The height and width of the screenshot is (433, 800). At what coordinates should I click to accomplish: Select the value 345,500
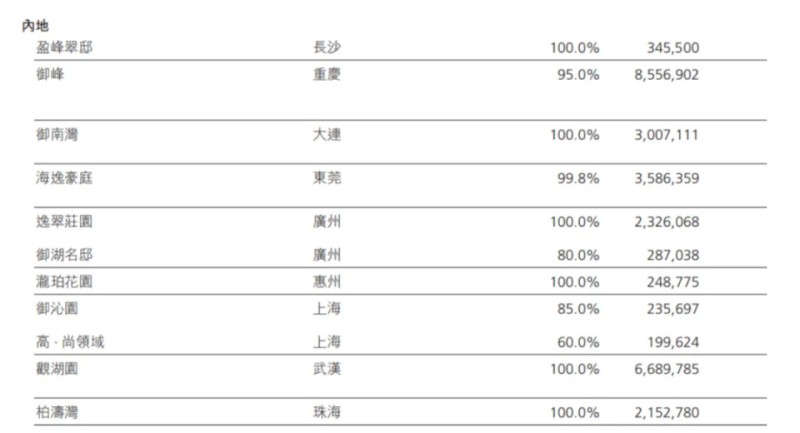pyautogui.click(x=673, y=47)
